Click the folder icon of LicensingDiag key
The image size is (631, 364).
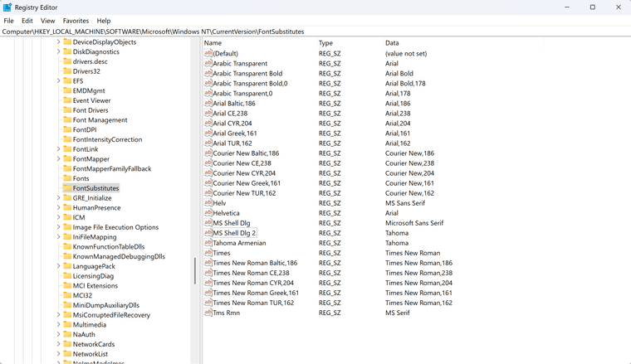pos(67,275)
